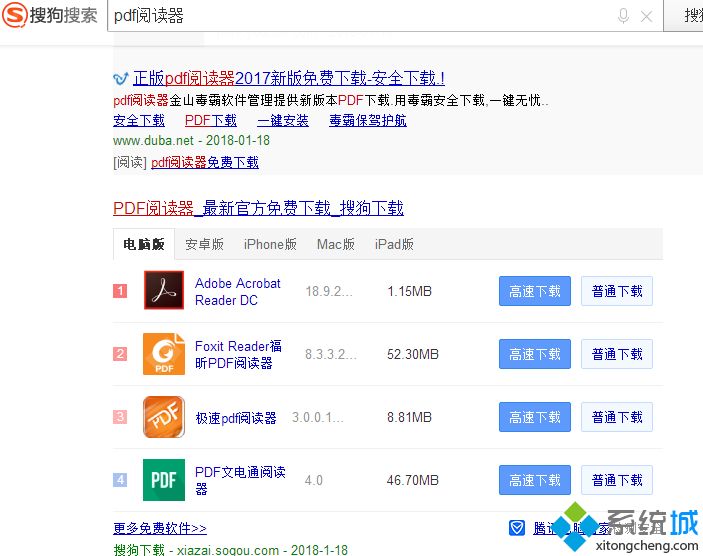Switch to the iPad版 tab

[x=394, y=244]
